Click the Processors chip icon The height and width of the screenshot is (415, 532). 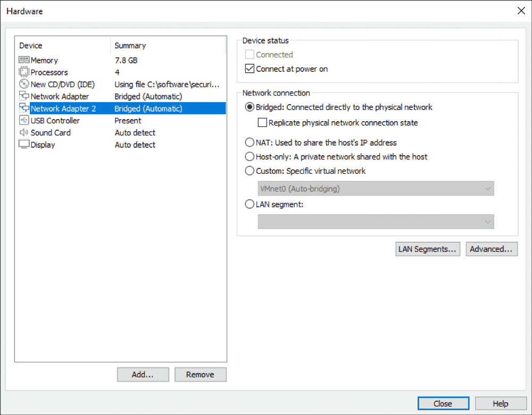pos(24,72)
